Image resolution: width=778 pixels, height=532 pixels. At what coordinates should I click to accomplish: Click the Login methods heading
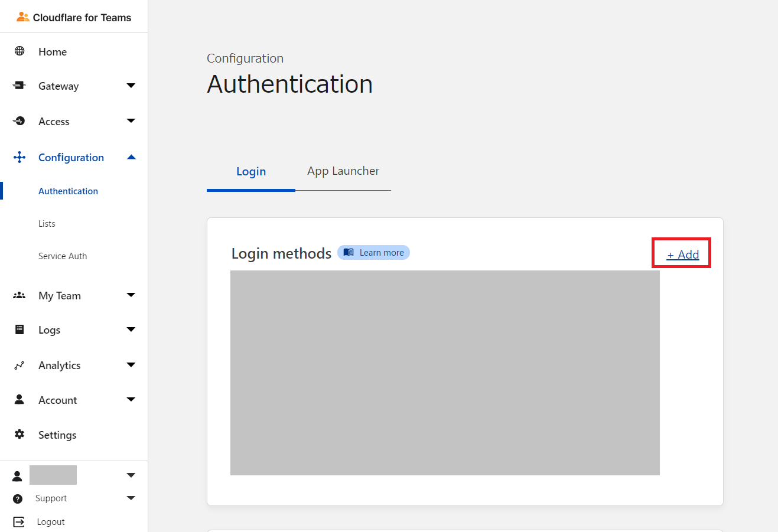click(x=281, y=253)
